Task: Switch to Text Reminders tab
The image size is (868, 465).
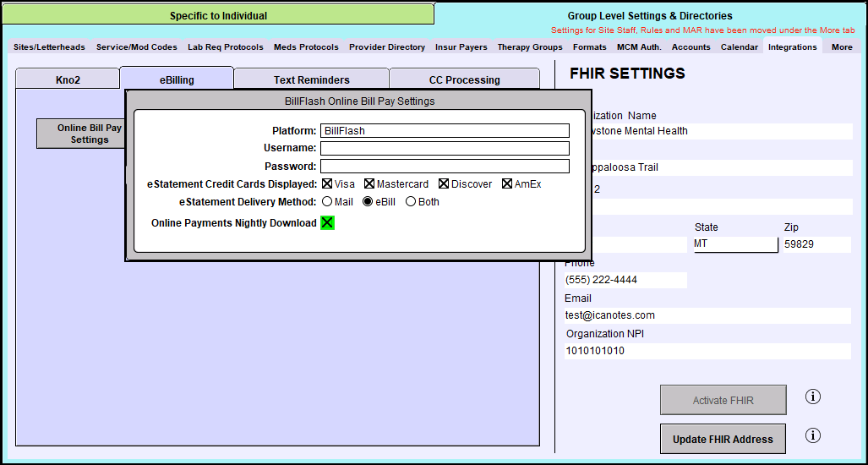Action: tap(311, 80)
